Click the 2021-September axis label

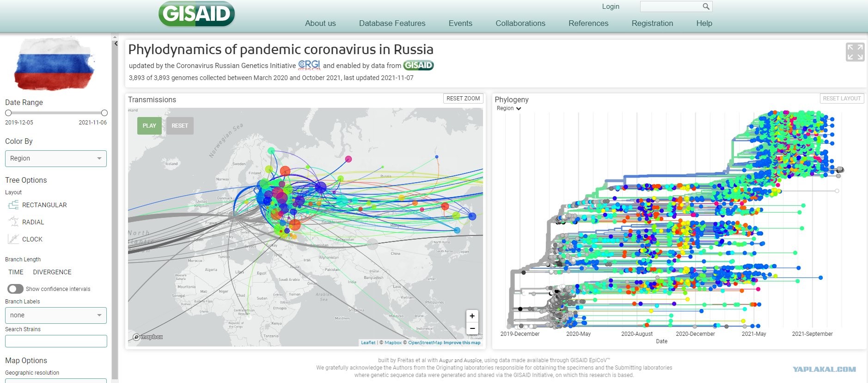point(812,334)
